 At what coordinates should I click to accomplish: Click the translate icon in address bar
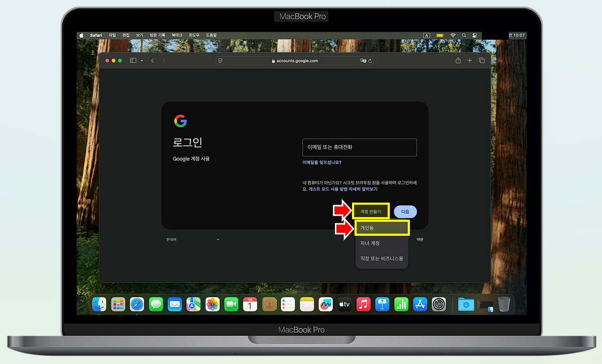[363, 61]
